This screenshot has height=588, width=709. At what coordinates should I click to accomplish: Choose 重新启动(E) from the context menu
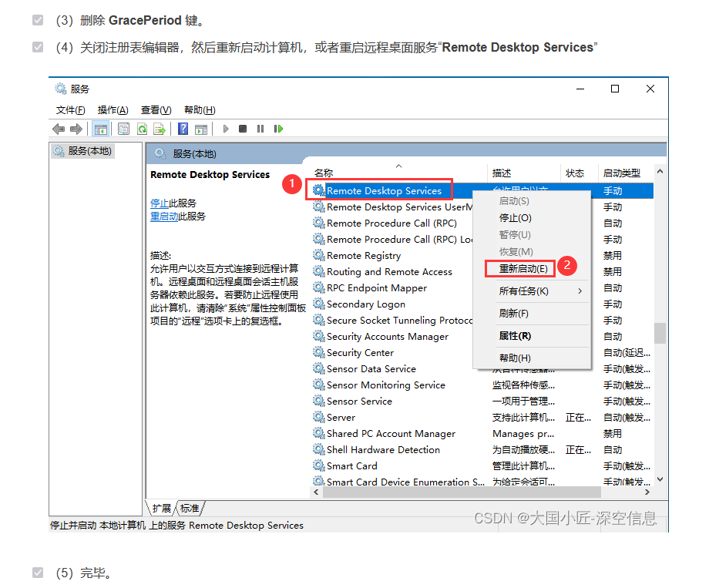tap(523, 268)
